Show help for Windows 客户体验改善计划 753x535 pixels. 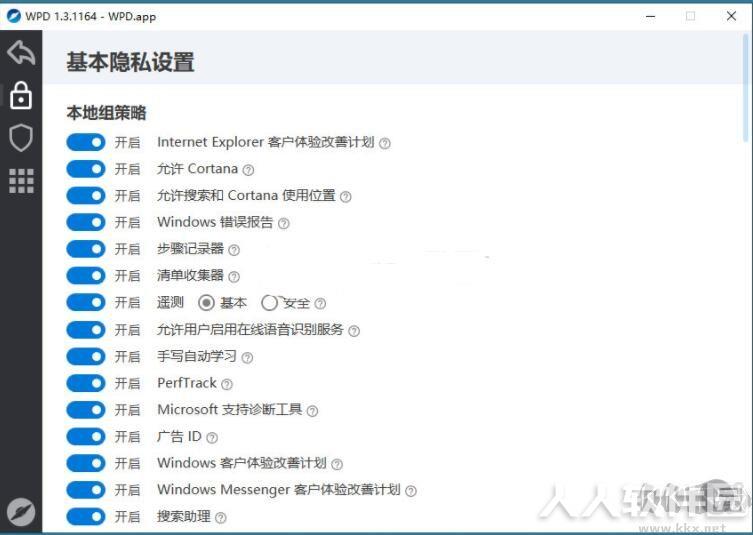[337, 464]
